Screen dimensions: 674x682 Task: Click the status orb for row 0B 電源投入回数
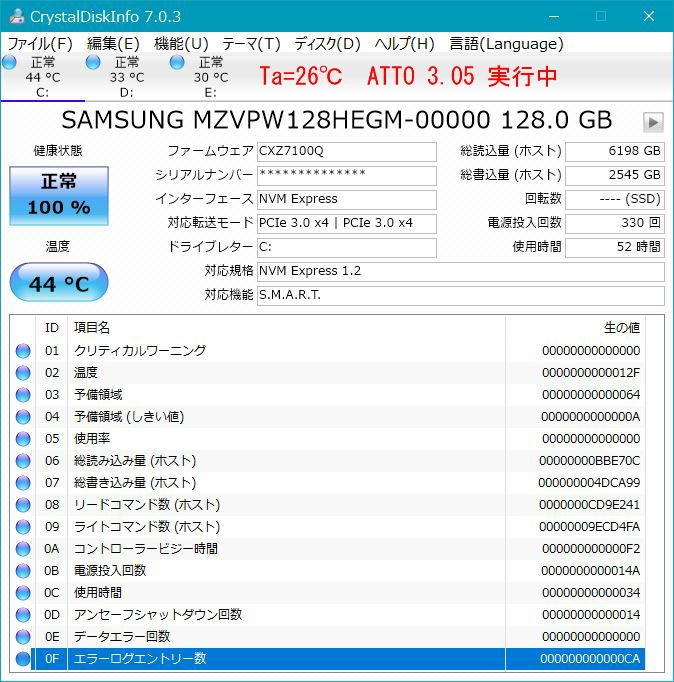pyautogui.click(x=23, y=571)
